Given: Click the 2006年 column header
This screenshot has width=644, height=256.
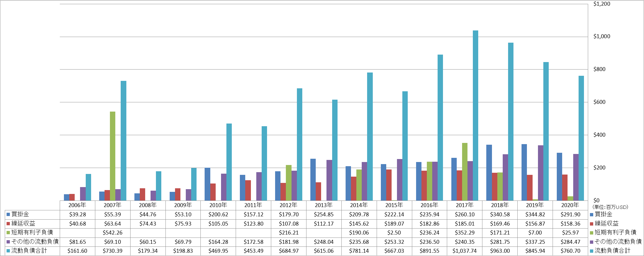Looking at the screenshot, I should 77,205.
